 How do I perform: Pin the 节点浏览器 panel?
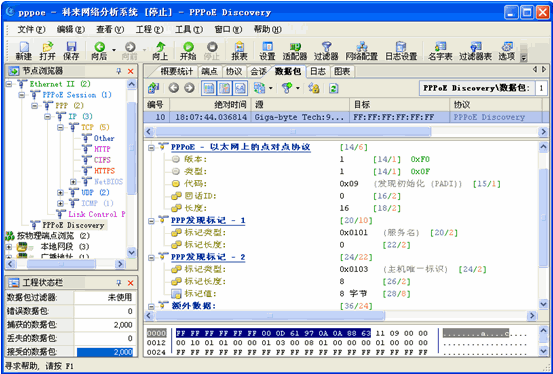(x=119, y=71)
